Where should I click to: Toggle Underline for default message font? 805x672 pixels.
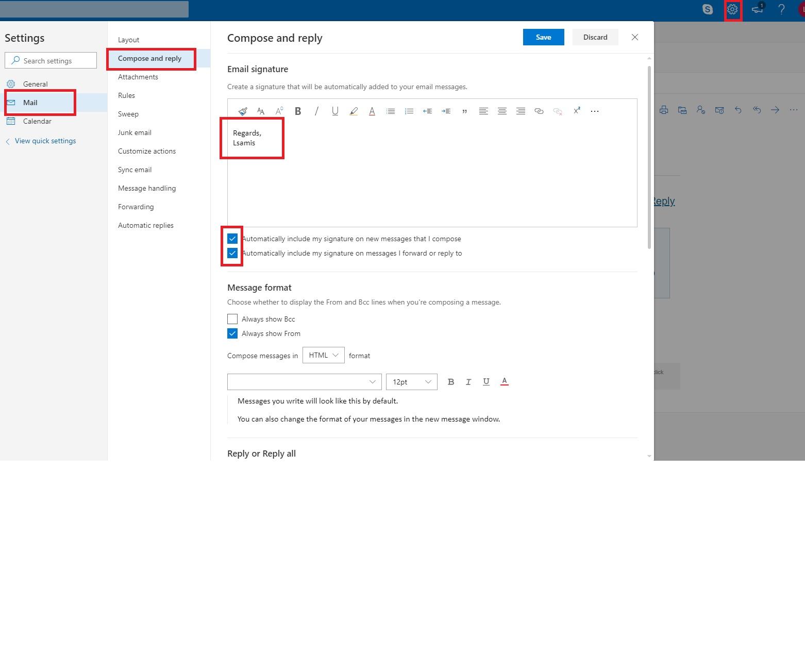pos(486,382)
